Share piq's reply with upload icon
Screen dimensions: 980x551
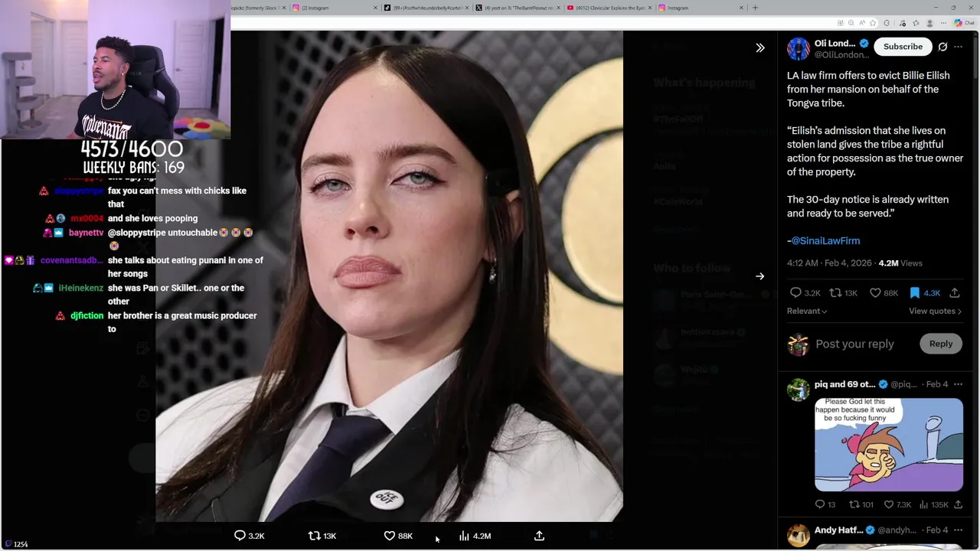tap(958, 504)
